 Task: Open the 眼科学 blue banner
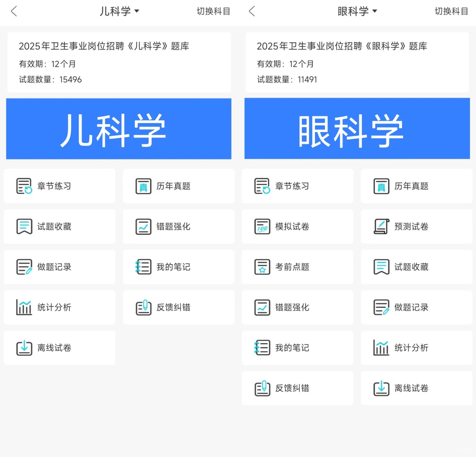(x=357, y=128)
